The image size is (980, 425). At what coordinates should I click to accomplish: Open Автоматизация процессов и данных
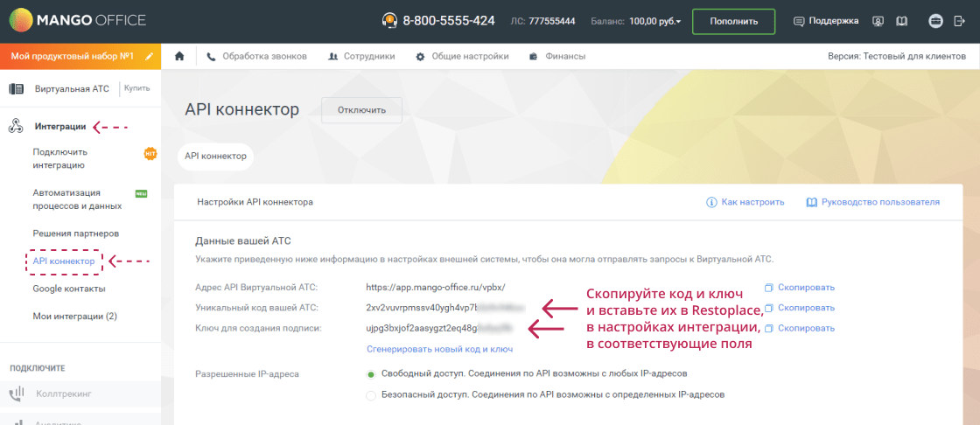[x=77, y=199]
